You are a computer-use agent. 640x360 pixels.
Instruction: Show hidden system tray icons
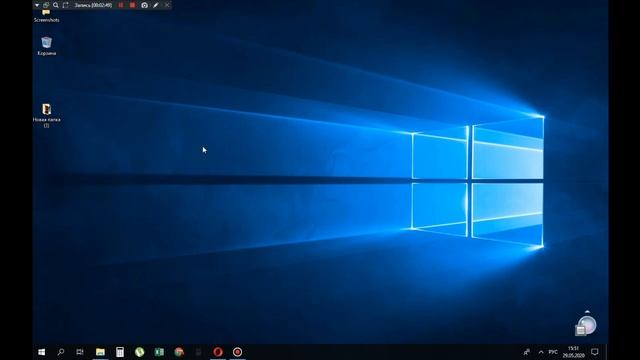[541, 352]
